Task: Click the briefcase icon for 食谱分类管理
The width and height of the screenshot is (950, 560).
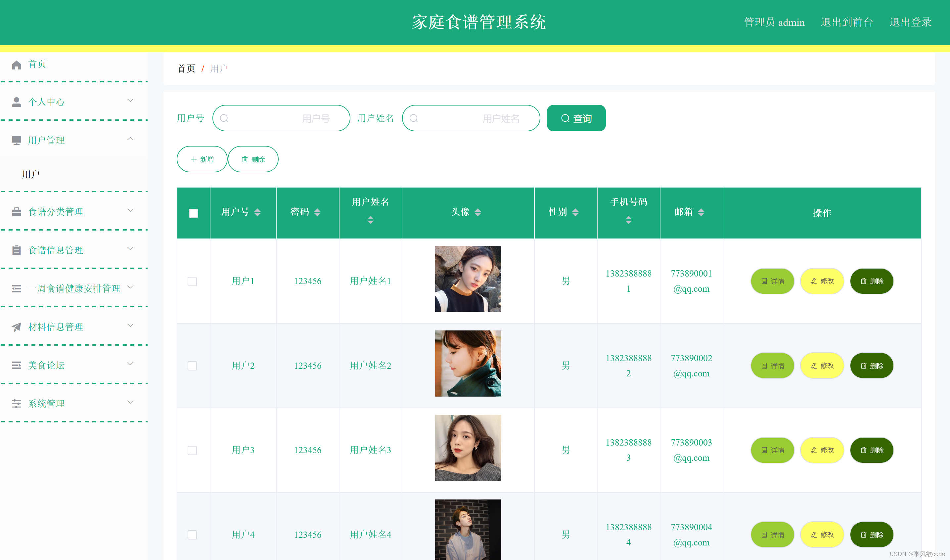Action: tap(16, 212)
